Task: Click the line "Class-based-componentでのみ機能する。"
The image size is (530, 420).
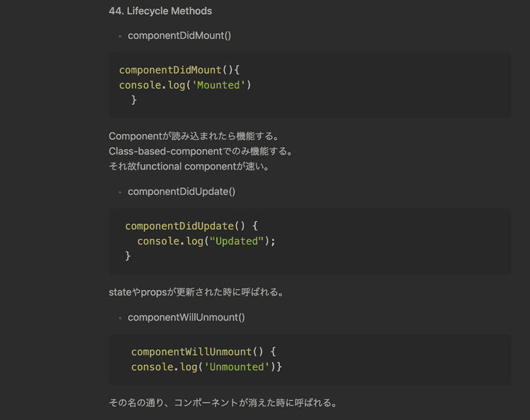Action: coord(201,151)
